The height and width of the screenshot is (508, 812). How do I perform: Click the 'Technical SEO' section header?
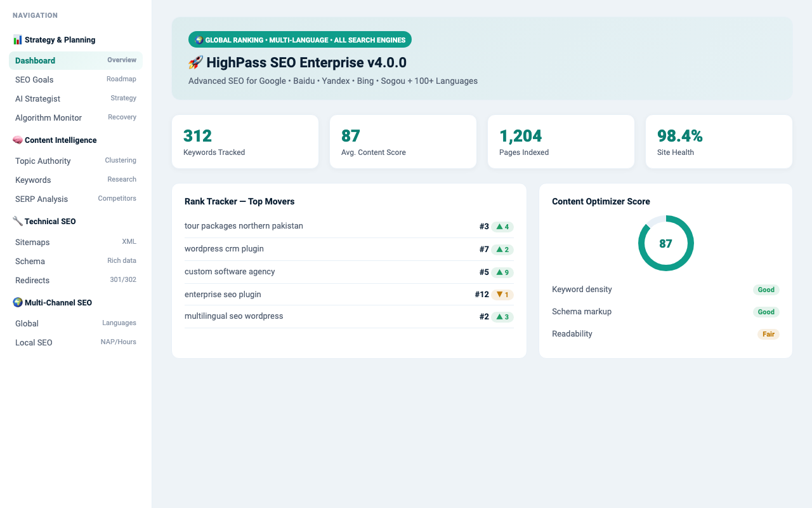[44, 221]
